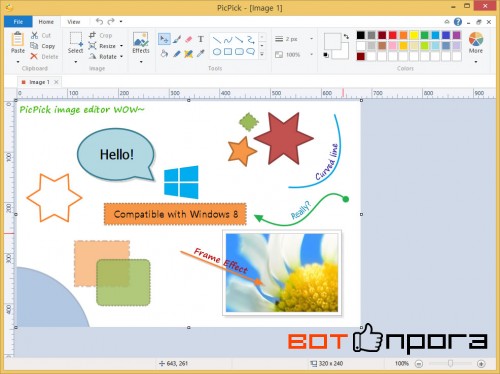The image size is (500, 374).
Task: Open the Effects gallery icon
Action: [x=141, y=39]
